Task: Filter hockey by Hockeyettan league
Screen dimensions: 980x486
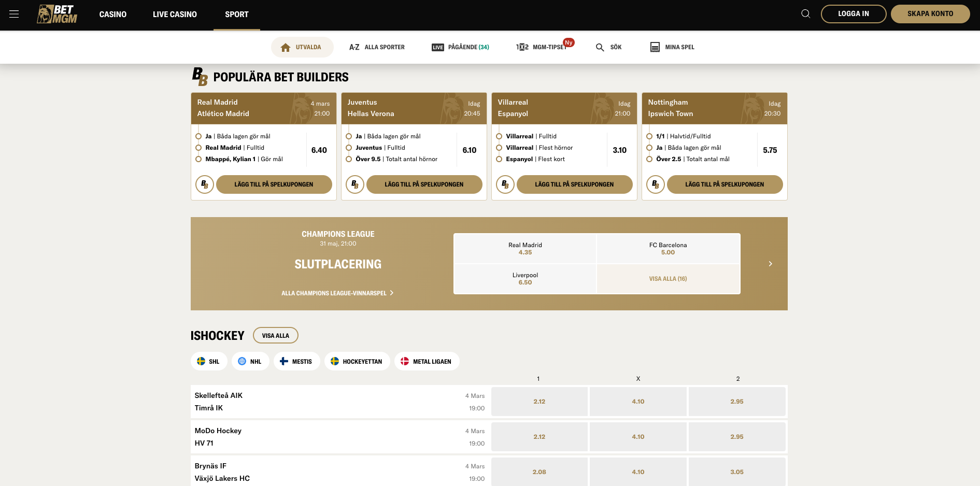Action: point(357,361)
